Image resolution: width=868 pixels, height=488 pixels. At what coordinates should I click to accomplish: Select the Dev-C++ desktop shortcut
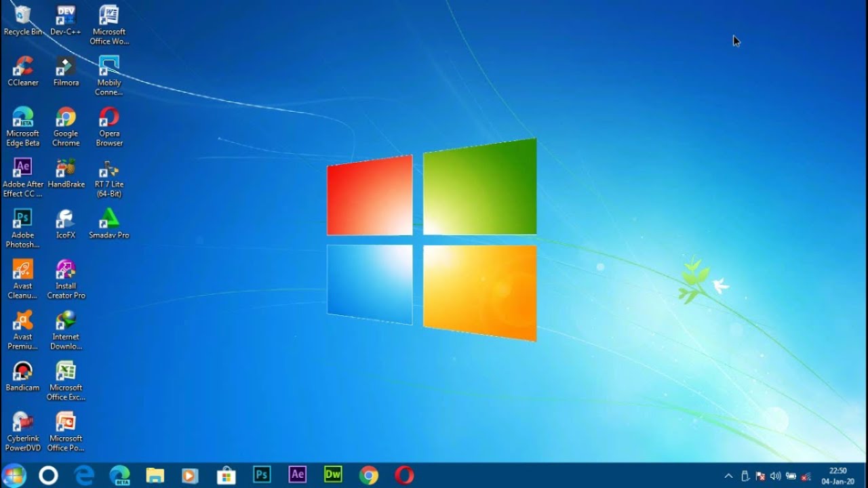coord(66,21)
